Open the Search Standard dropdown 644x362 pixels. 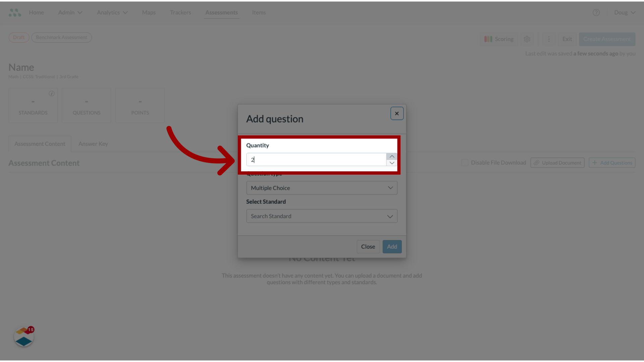(322, 216)
